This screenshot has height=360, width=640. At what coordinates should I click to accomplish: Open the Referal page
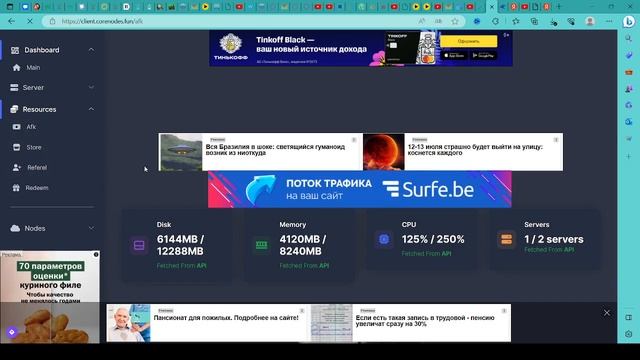point(37,168)
